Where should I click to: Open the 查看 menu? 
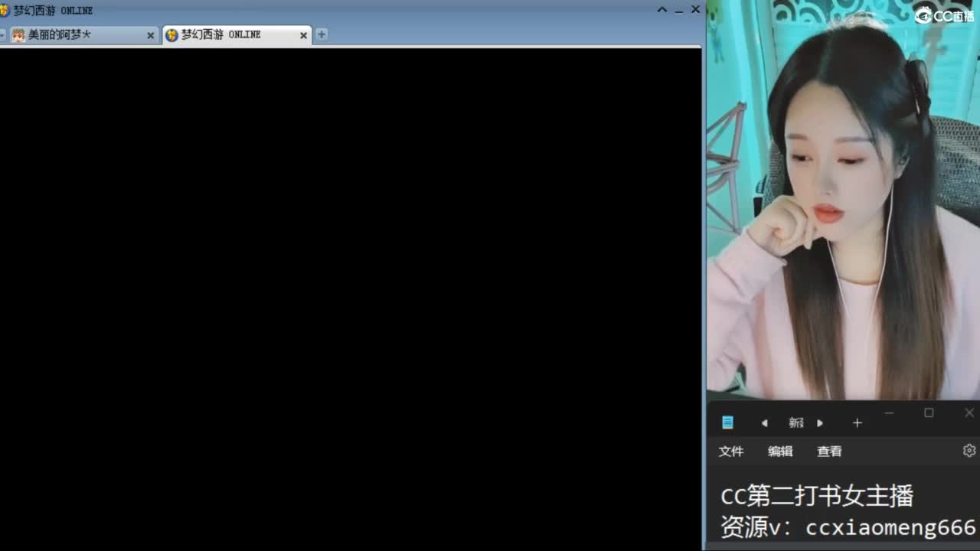click(x=829, y=451)
